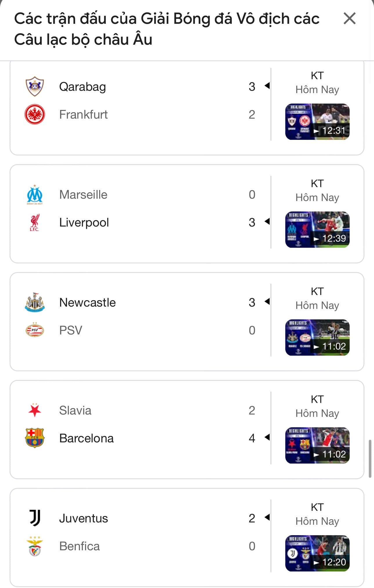The image size is (374, 588).
Task: Click the Benfica club crest
Action: pyautogui.click(x=35, y=546)
